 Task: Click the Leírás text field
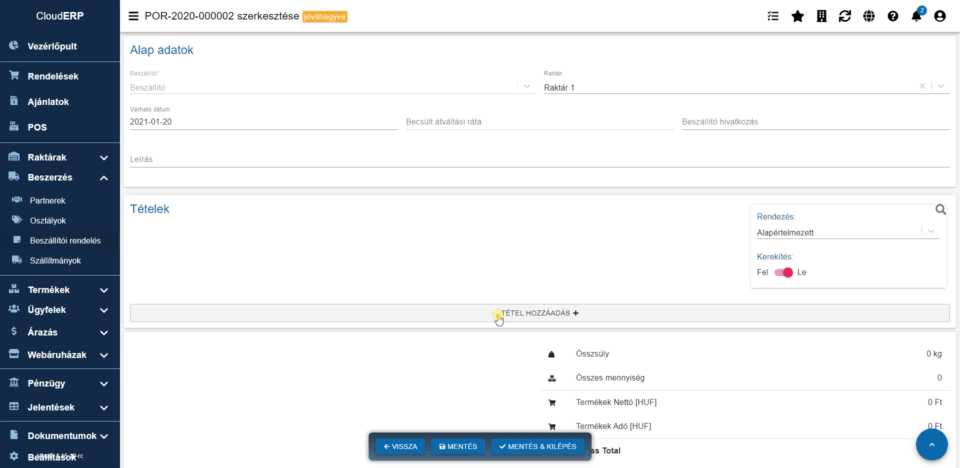pyautogui.click(x=539, y=159)
